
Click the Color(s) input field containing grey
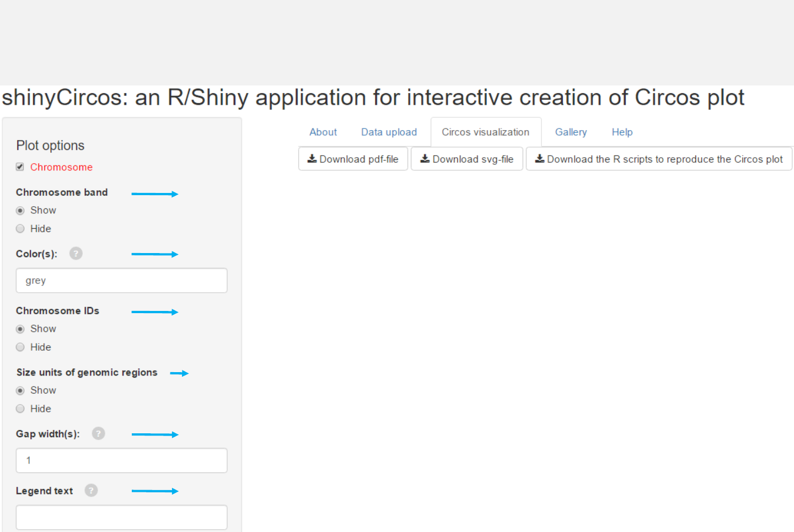tap(121, 281)
